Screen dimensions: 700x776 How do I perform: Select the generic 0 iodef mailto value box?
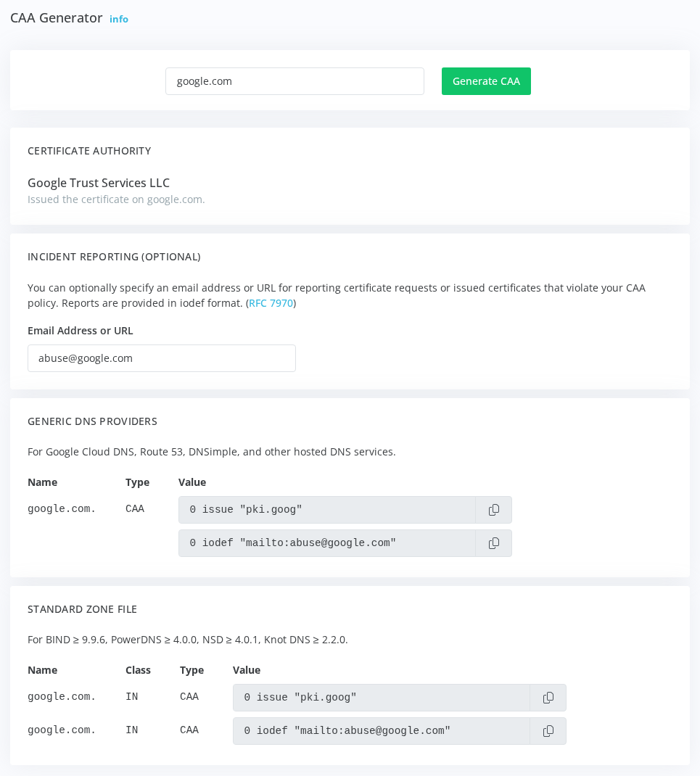point(326,543)
